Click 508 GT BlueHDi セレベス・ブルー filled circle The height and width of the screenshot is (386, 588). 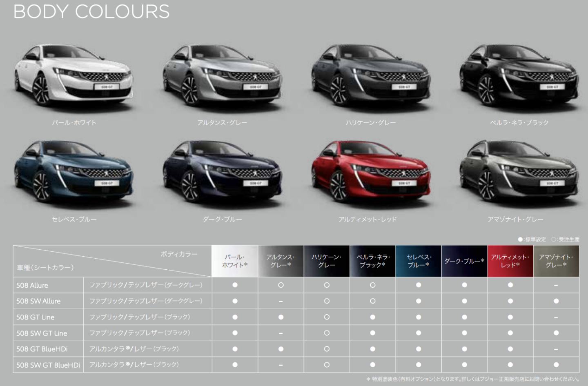[x=419, y=349]
